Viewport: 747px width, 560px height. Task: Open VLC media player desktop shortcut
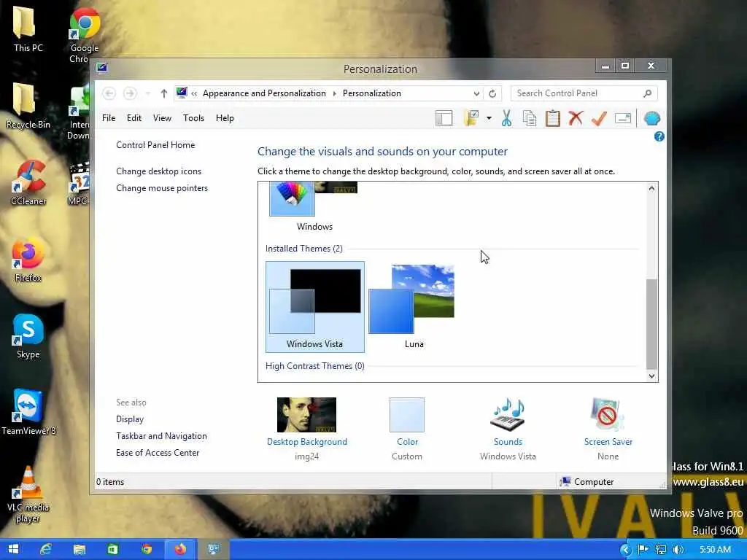click(x=28, y=494)
